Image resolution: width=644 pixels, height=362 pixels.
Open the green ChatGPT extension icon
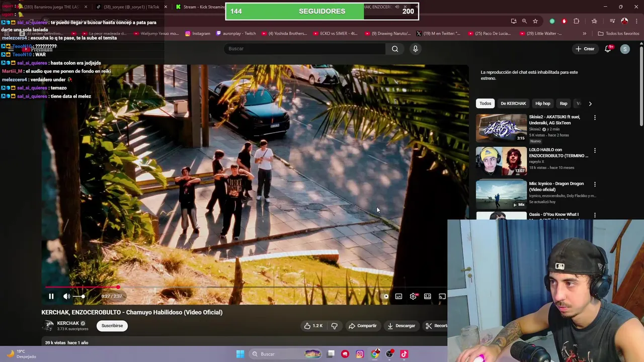tap(552, 21)
